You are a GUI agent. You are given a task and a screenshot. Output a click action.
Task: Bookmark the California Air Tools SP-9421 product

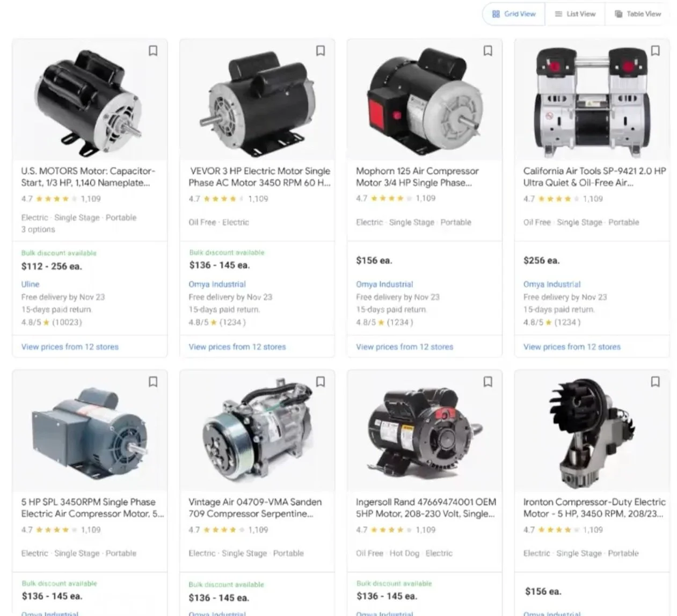(x=656, y=50)
